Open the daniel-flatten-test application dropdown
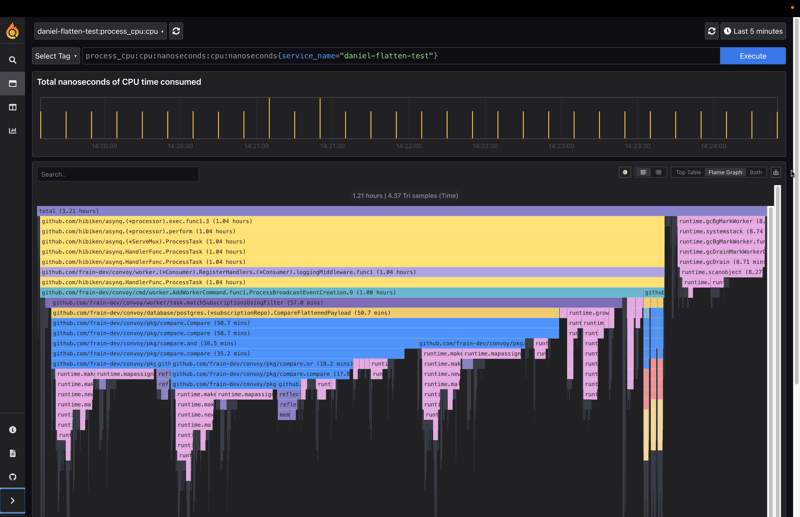 (x=99, y=31)
